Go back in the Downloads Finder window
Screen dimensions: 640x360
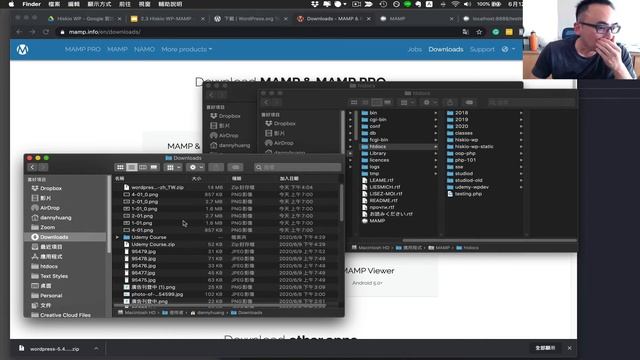[32, 167]
